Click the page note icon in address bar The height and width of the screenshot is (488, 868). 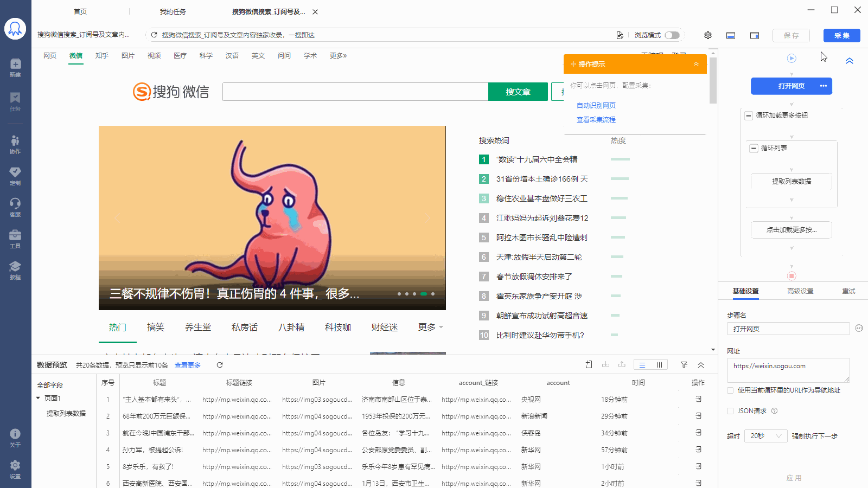620,35
